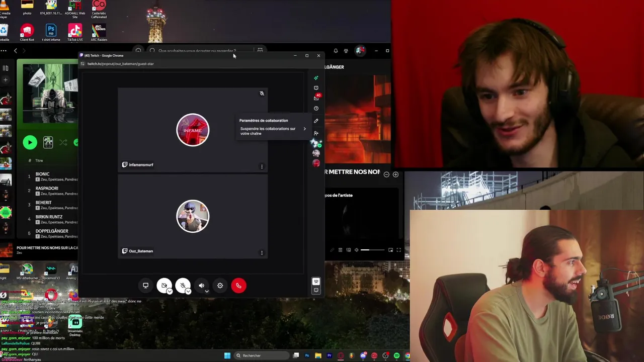Open the three-dot menu on Ouz_Bateman tile
Screen dimensions: 644x362
(262, 253)
